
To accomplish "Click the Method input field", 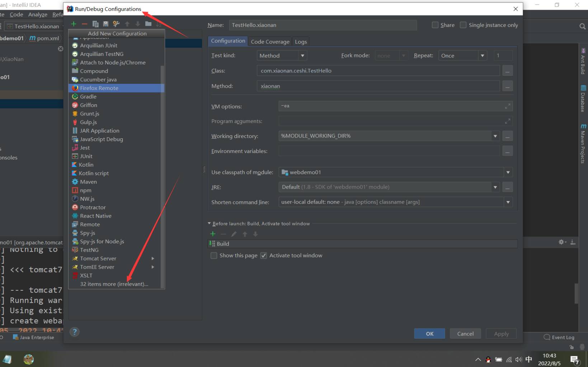I will tap(378, 86).
